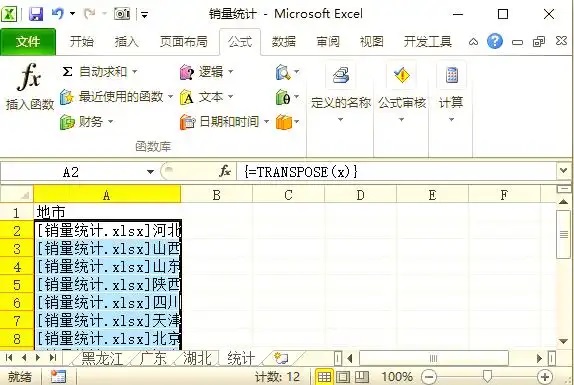Select the 统计 sheet tab
The width and height of the screenshot is (574, 385).
pos(241,358)
